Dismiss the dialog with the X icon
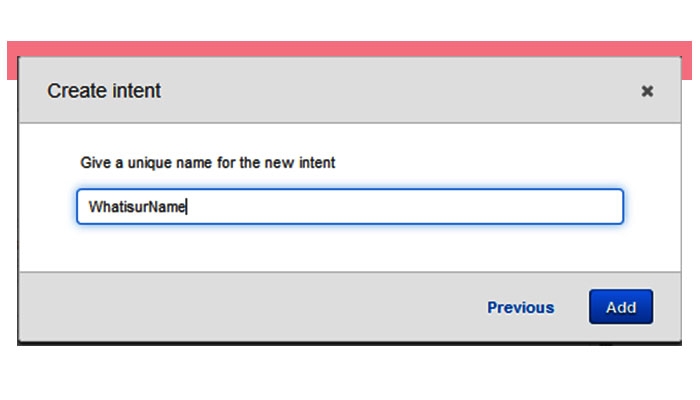The width and height of the screenshot is (700, 400). (647, 91)
